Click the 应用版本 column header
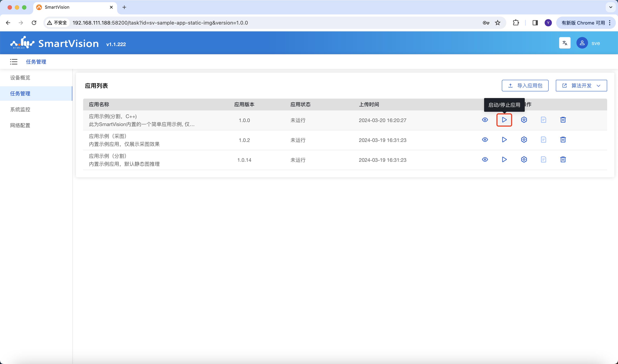This screenshot has width=618, height=364. (x=244, y=105)
